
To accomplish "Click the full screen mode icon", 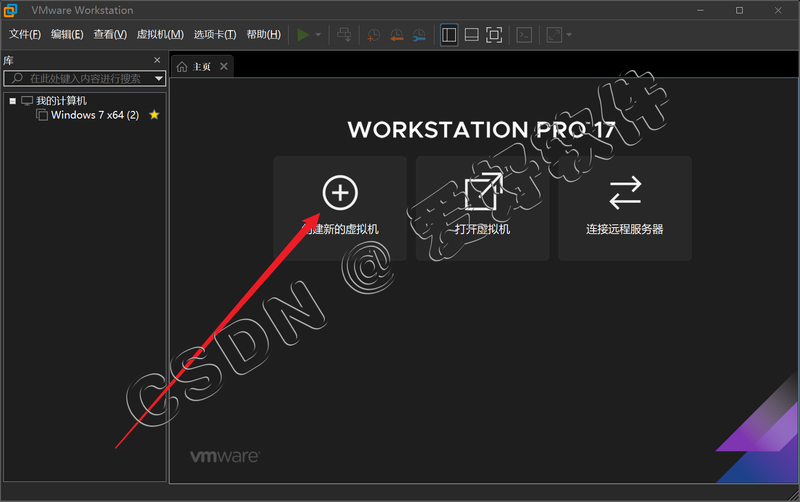I will 494,35.
